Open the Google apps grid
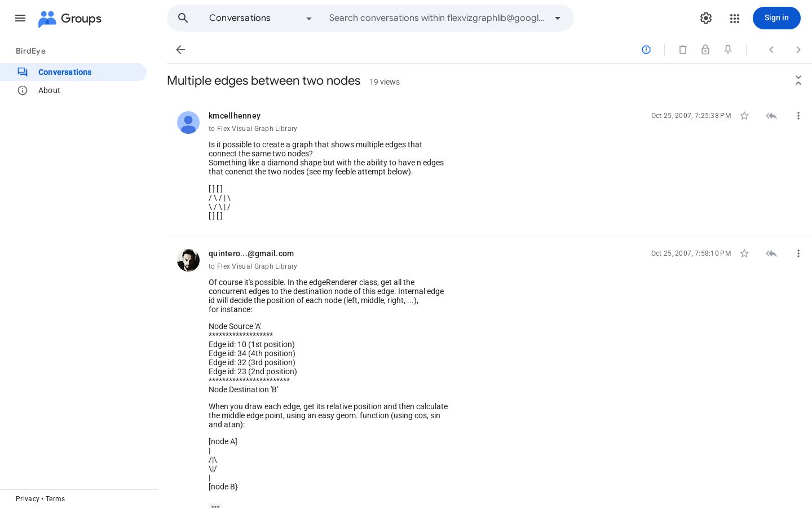The image size is (812, 508). click(x=734, y=18)
